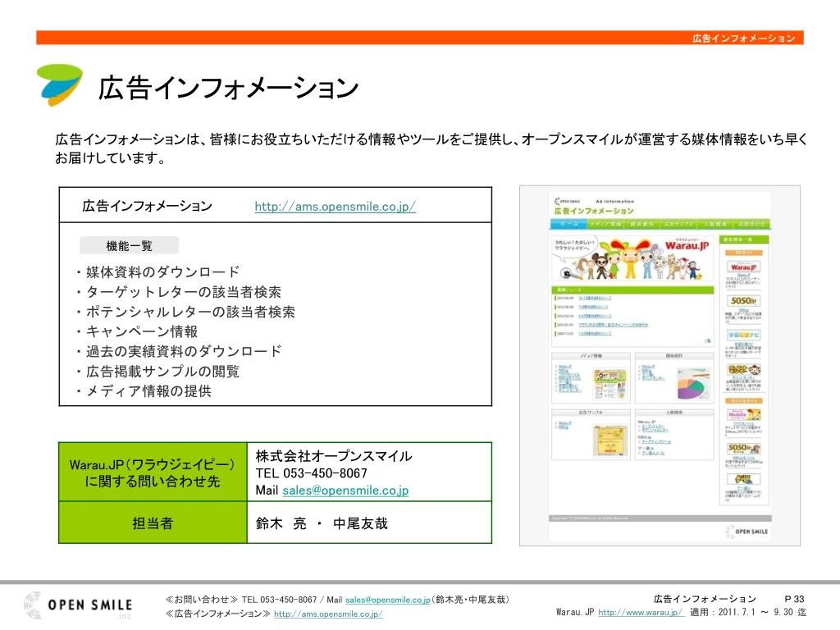Viewport: 840px width, 630px height.
Task: Click the large 広告インフォメーション heading
Action: point(228,87)
